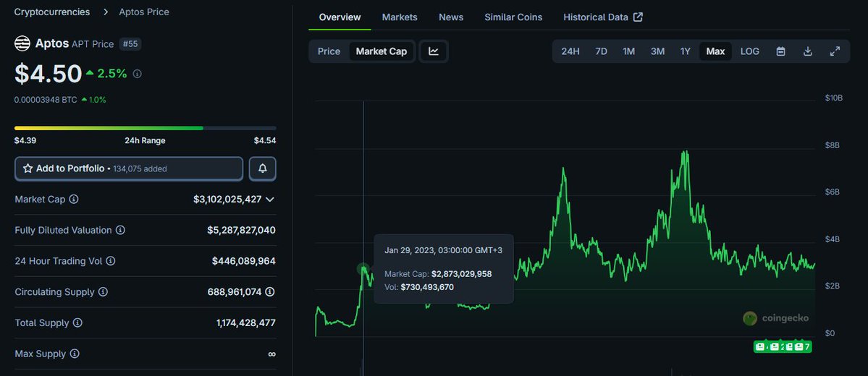Click the Aptos coin logo icon
The width and height of the screenshot is (868, 376).
[22, 43]
